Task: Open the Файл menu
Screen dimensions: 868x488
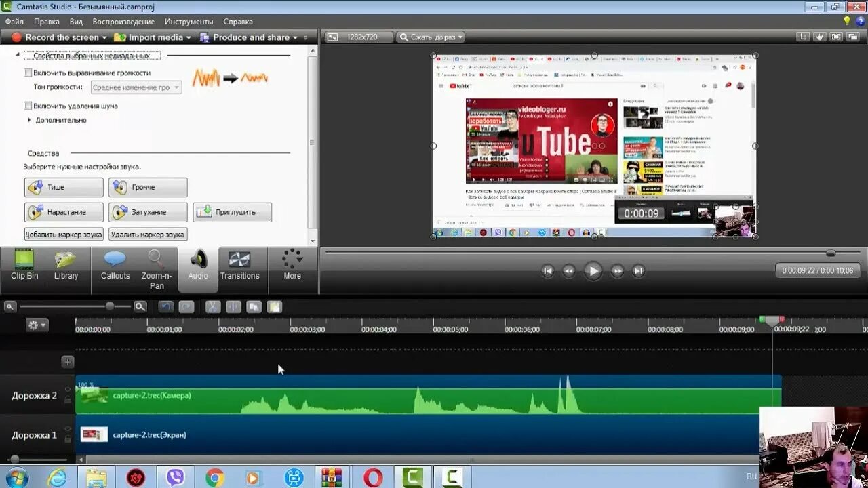Action: 14,22
